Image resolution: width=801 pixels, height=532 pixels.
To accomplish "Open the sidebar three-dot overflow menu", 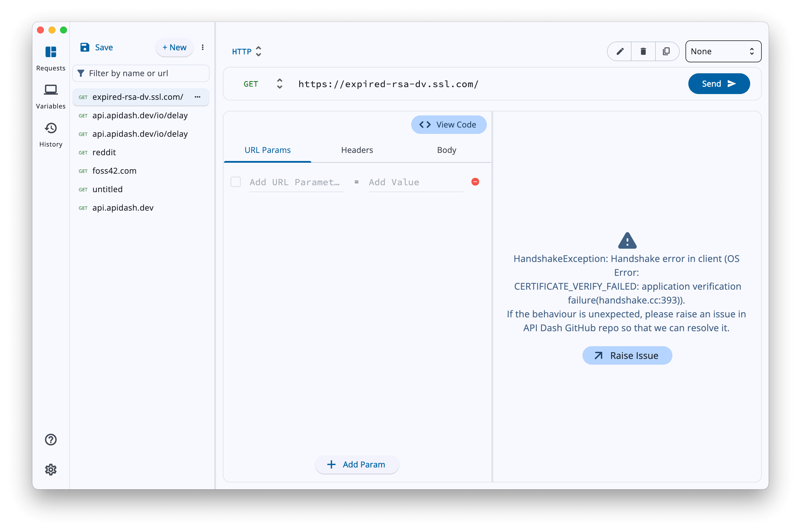I will click(203, 48).
